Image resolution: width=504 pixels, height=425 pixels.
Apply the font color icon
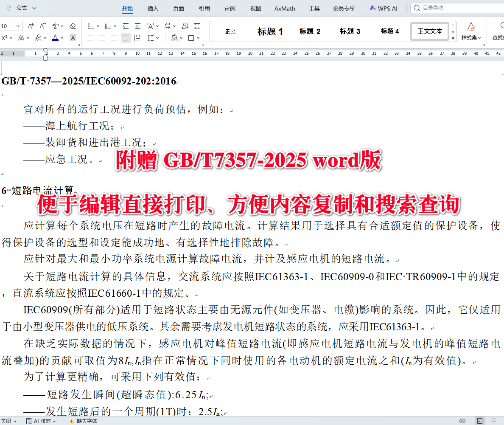pyautogui.click(x=55, y=38)
